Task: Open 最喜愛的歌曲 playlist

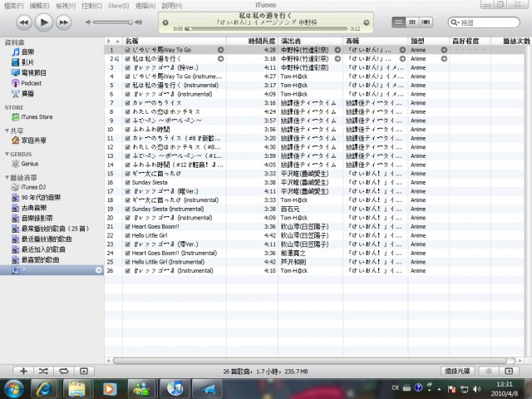Action: (x=36, y=260)
